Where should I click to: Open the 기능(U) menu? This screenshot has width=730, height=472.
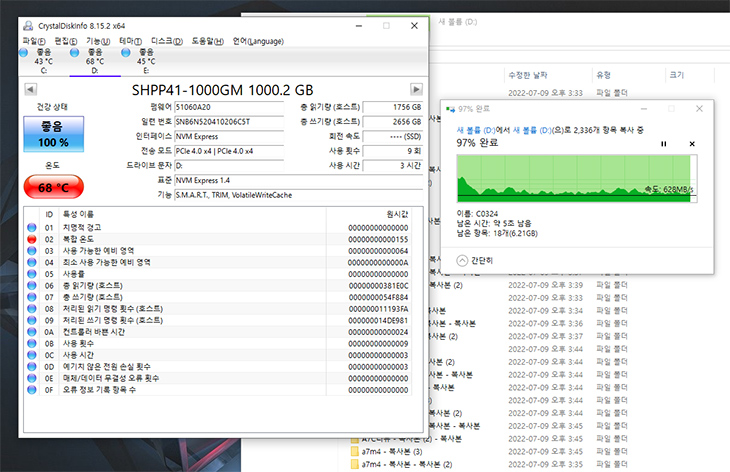pos(98,41)
